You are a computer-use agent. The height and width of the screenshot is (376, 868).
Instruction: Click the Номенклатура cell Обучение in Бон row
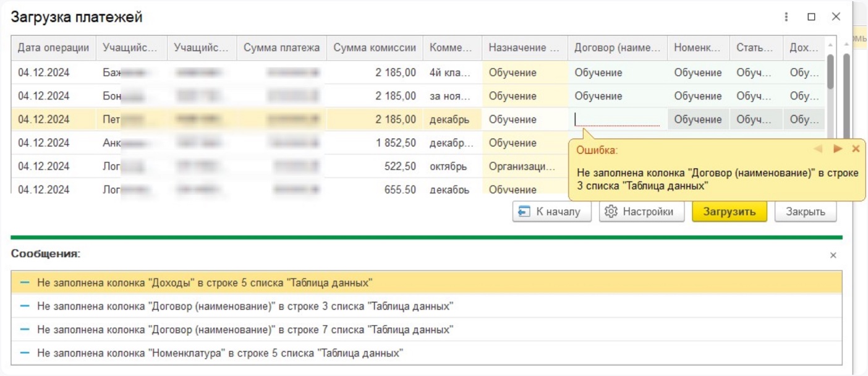(698, 96)
